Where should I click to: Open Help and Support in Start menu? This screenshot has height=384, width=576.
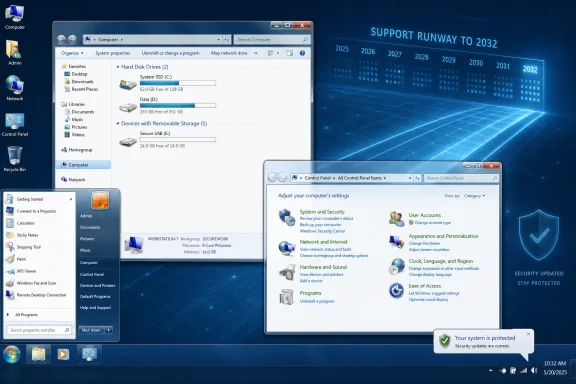(x=96, y=308)
